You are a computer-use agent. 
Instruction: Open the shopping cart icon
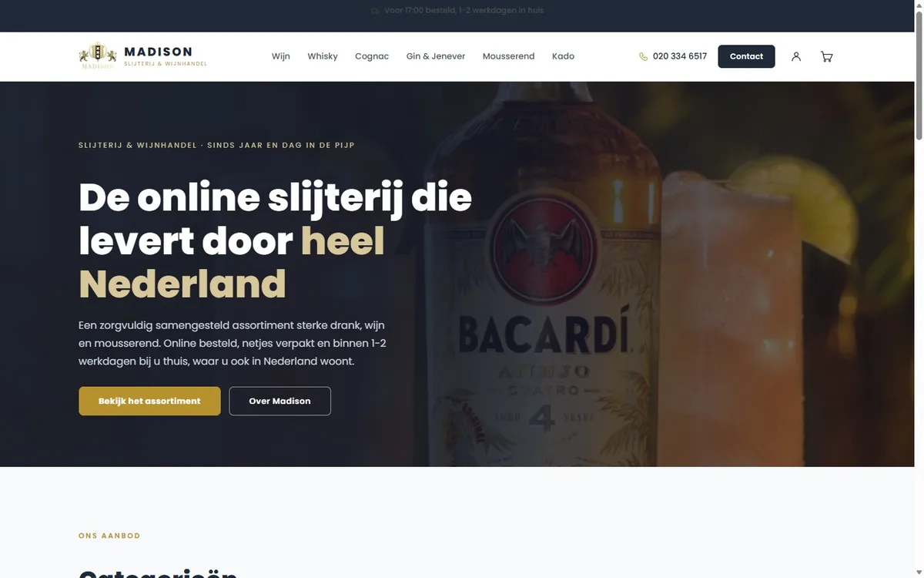[826, 56]
